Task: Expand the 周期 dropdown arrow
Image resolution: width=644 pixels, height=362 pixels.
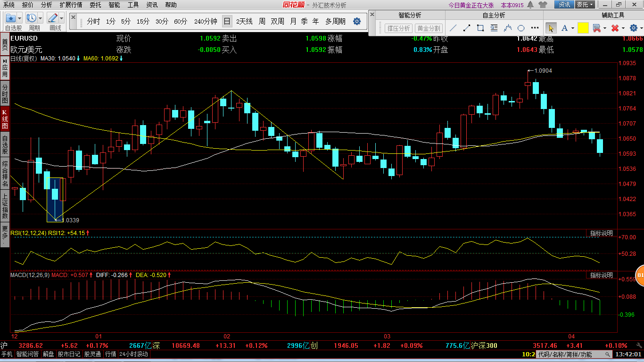Action: click(x=41, y=18)
